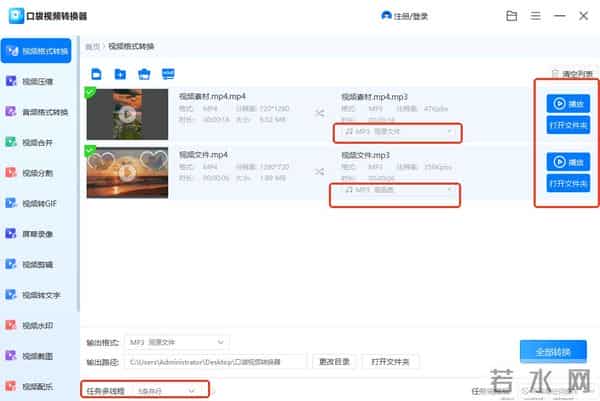Open folder for 视频文件.mp3 row
Screen dimensions: 600x401
[x=568, y=184]
